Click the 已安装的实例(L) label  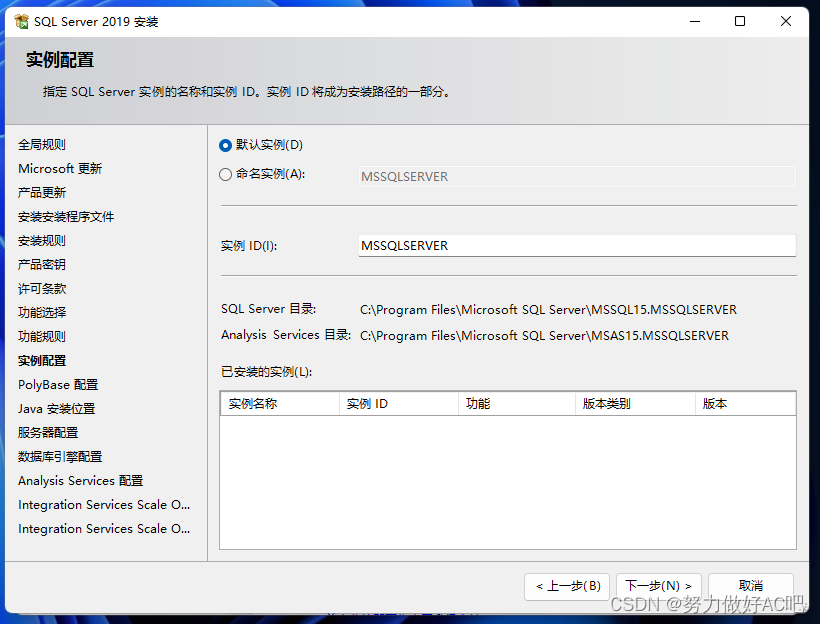[267, 372]
